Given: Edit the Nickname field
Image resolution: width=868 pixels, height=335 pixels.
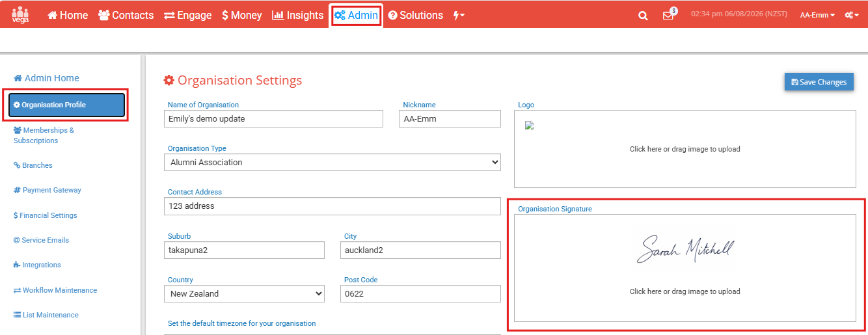Looking at the screenshot, I should click(450, 119).
